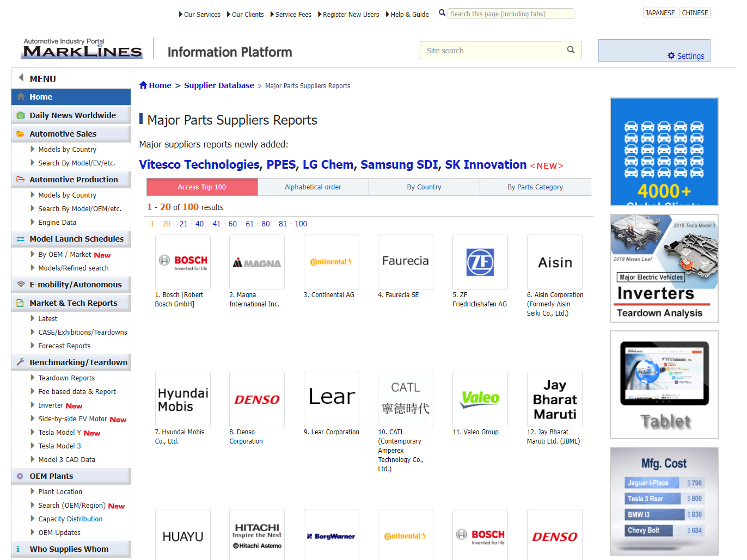The width and height of the screenshot is (747, 560).
Task: Open Who Supplies Whom section
Action: tap(71, 549)
